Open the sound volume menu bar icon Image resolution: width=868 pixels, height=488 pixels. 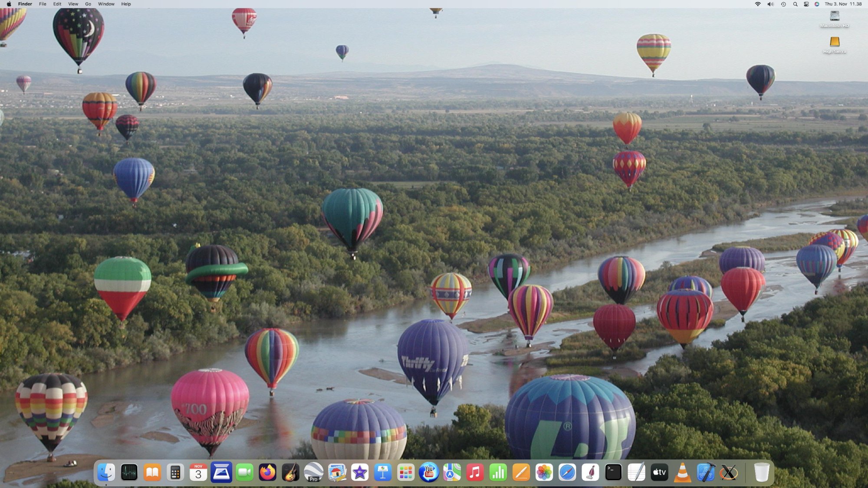pos(770,4)
